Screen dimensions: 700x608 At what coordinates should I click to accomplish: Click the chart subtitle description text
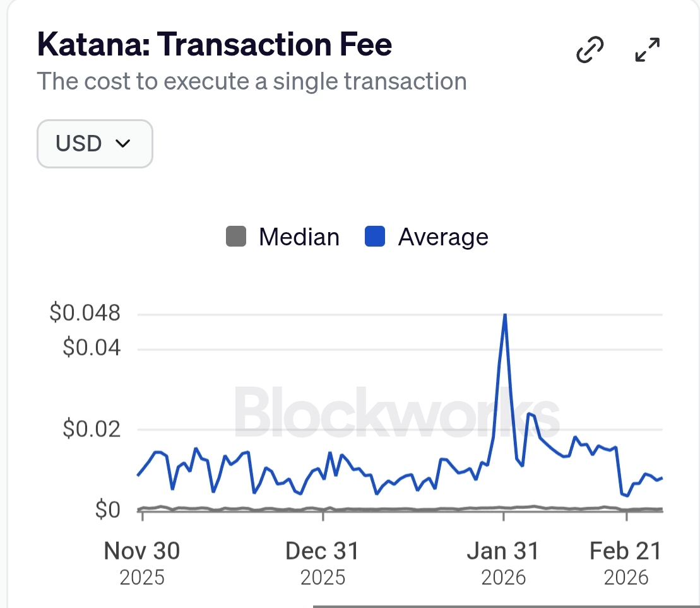coord(251,81)
